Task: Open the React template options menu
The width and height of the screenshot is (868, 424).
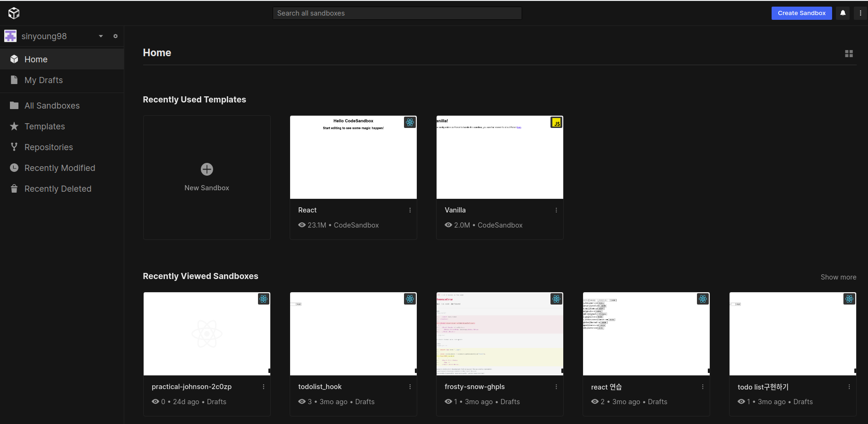Action: tap(410, 210)
